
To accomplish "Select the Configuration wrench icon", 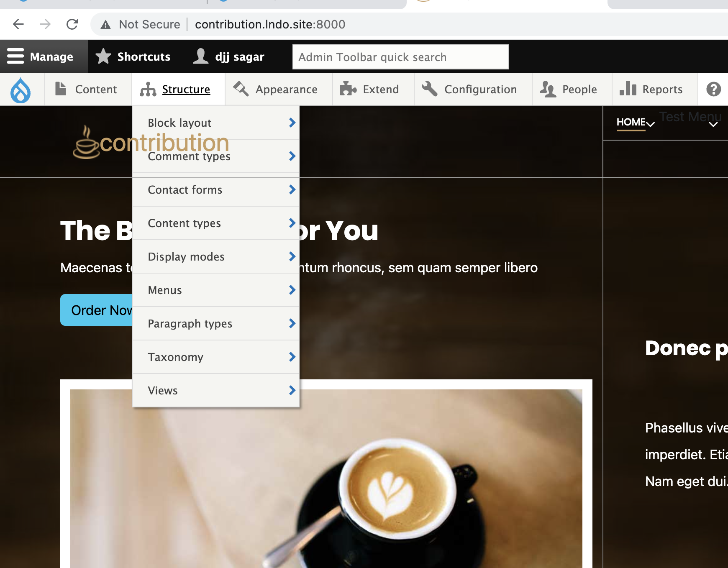I will [429, 89].
